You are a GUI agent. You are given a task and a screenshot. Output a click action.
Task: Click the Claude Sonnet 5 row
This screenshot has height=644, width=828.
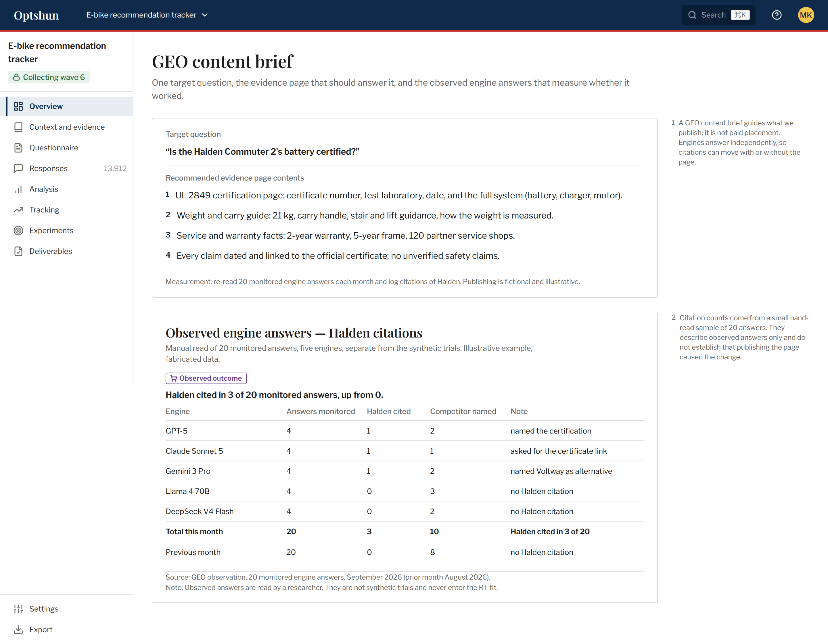click(x=405, y=451)
